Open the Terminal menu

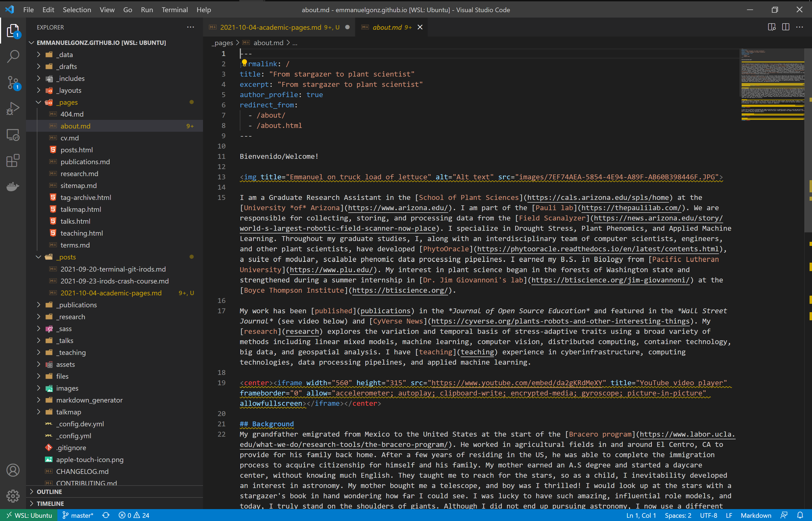click(174, 10)
